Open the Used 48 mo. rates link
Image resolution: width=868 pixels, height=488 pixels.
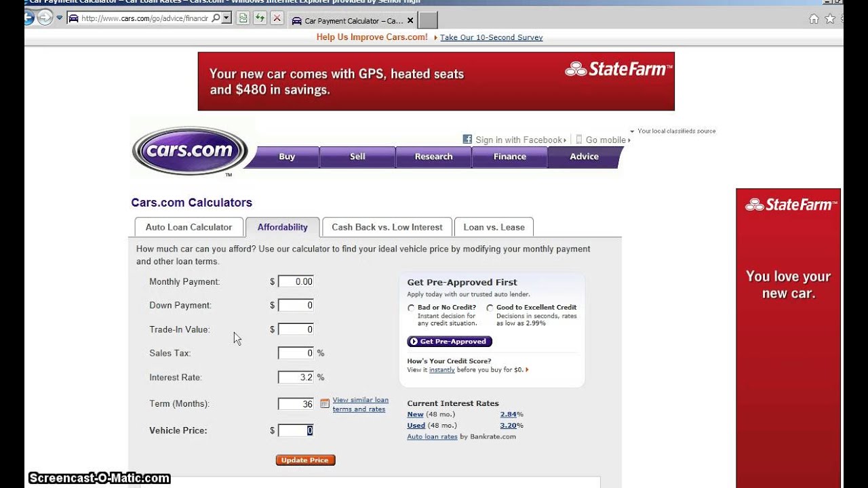click(x=416, y=426)
